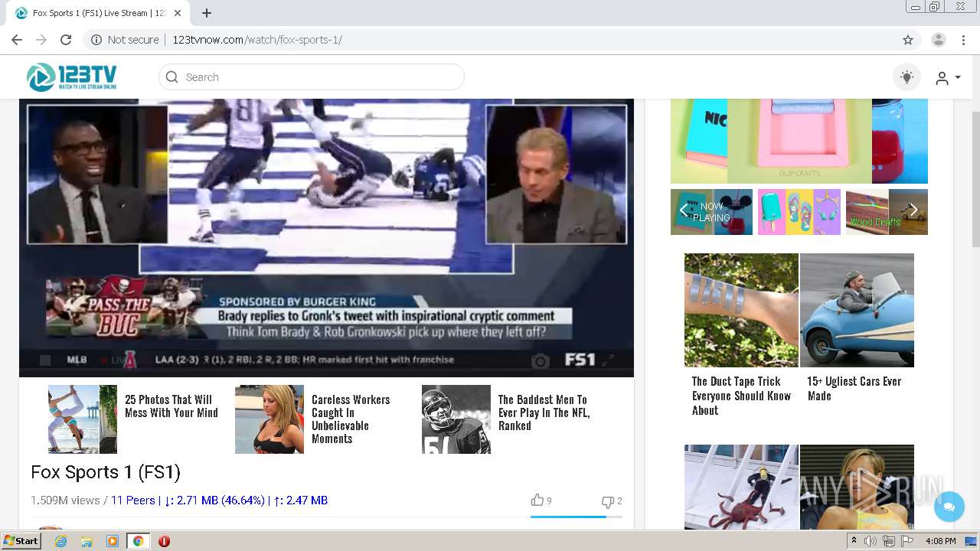Click the address bar URL
The height and width of the screenshot is (551, 980).
pos(257,40)
